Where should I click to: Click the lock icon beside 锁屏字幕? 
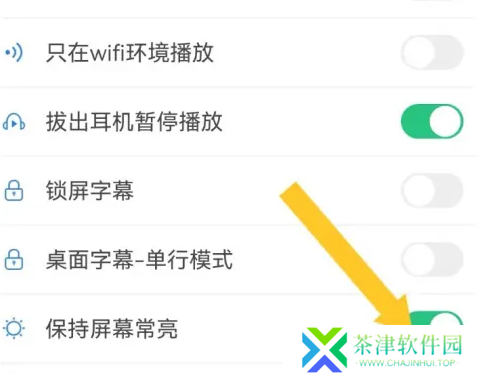point(14,191)
